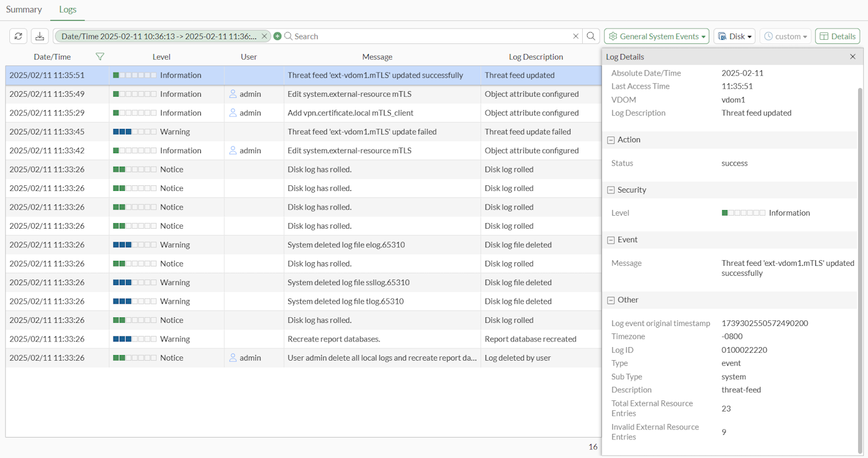Switch to the Summary tab

(24, 10)
